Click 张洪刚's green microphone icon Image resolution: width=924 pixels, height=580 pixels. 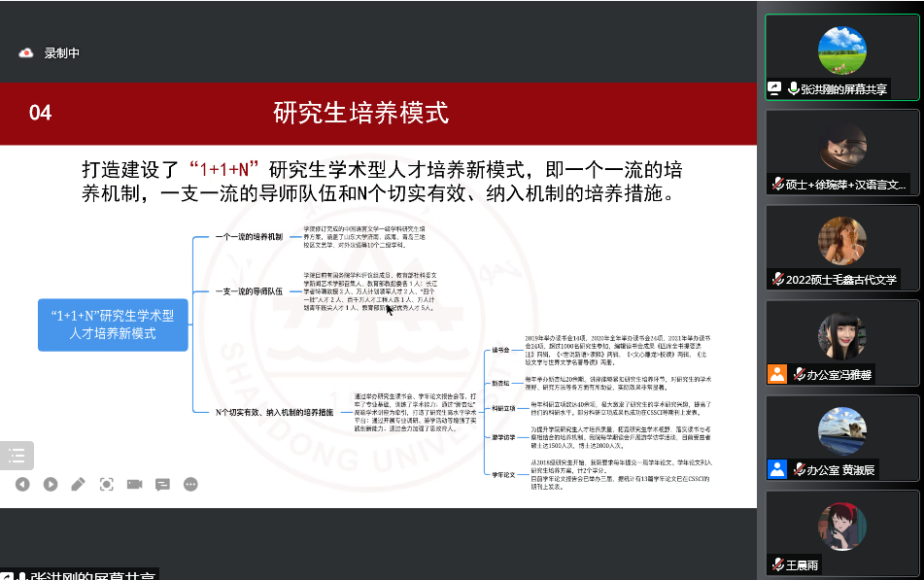pyautogui.click(x=793, y=88)
